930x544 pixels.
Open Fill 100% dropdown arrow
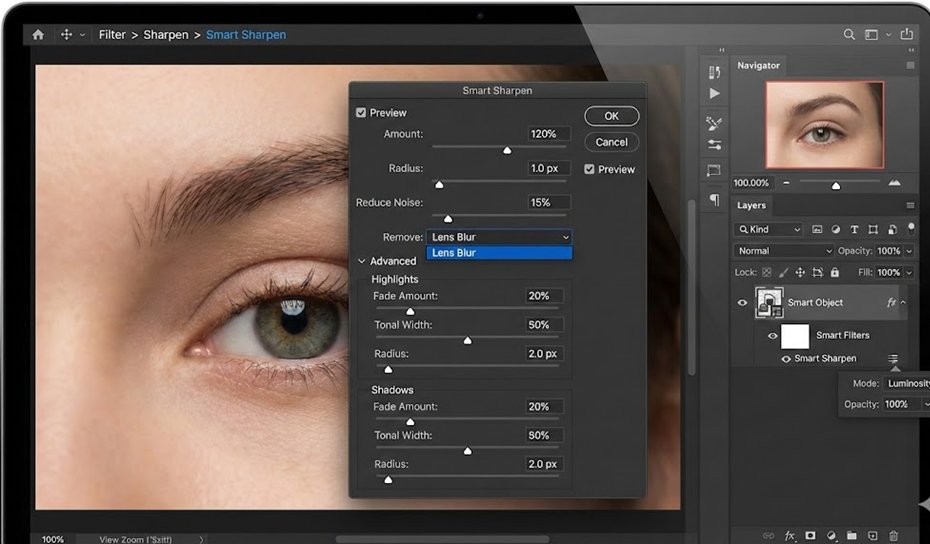tap(909, 273)
